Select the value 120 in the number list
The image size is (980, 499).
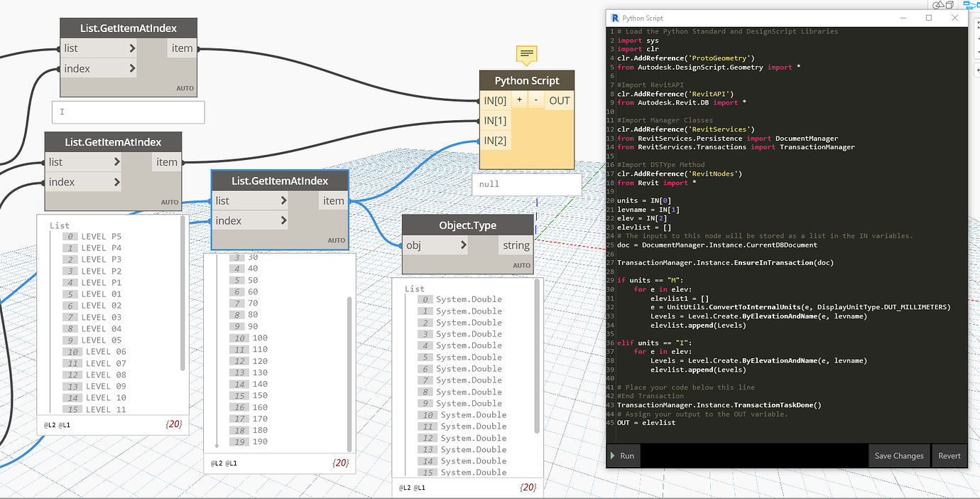pyautogui.click(x=260, y=361)
